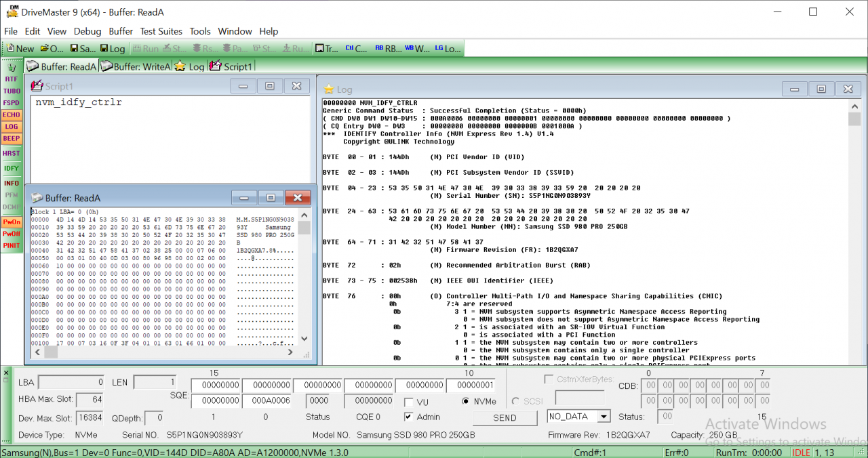
Task: Click the PwOn power-on sidebar button
Action: 12,222
